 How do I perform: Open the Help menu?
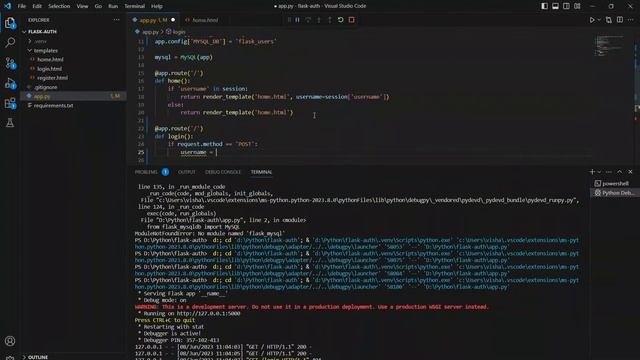pyautogui.click(x=157, y=6)
